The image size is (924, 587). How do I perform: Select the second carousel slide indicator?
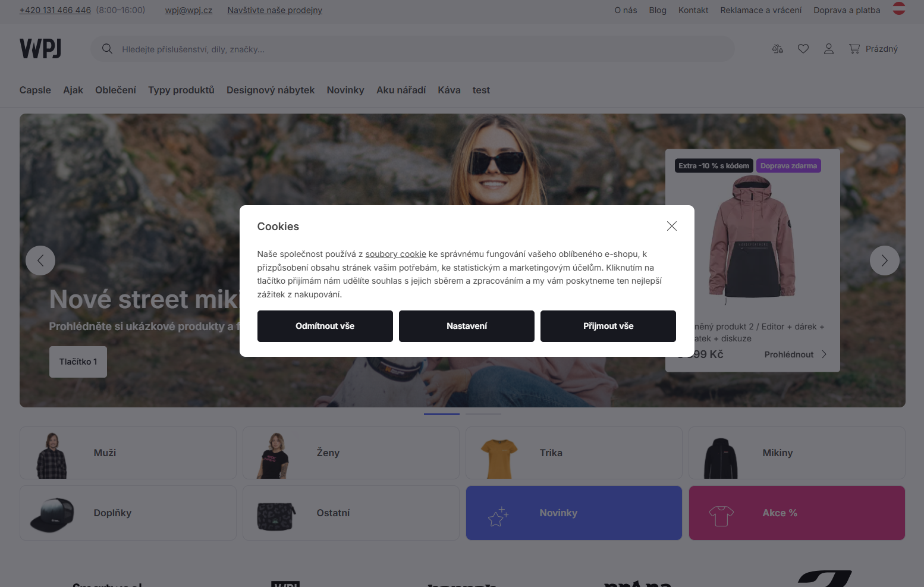pyautogui.click(x=483, y=414)
